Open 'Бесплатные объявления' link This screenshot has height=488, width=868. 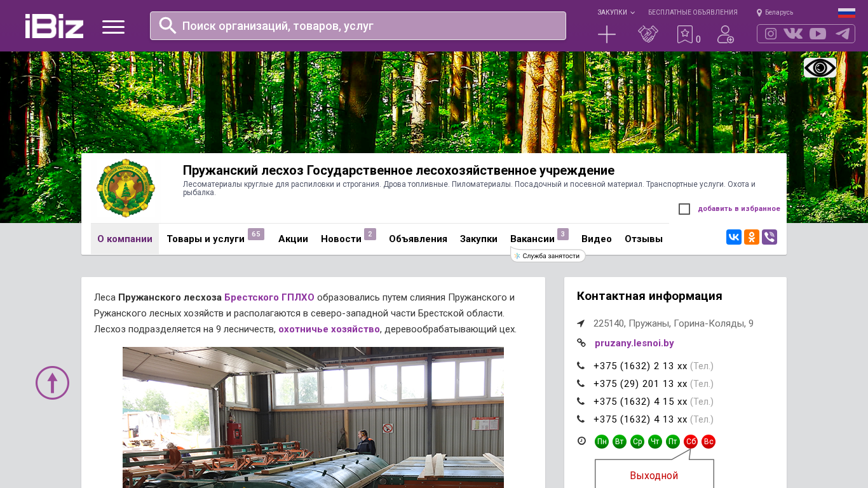point(693,12)
